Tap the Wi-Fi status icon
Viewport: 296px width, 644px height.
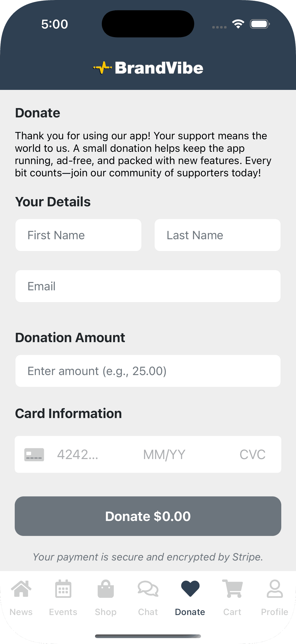238,24
